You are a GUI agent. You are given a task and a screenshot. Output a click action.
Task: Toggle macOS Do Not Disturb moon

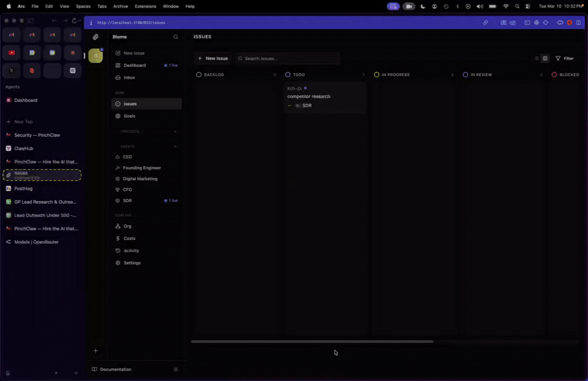coord(423,6)
